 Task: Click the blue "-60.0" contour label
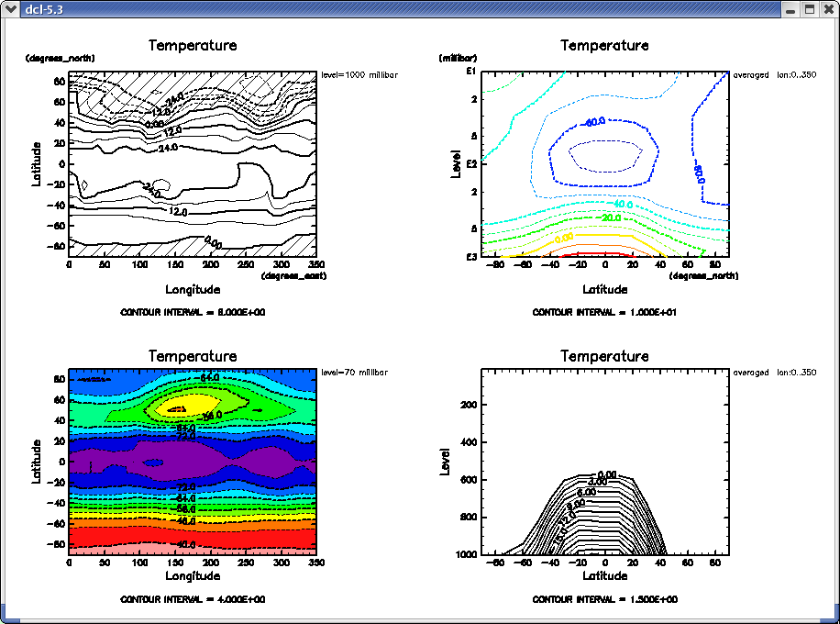pyautogui.click(x=594, y=122)
